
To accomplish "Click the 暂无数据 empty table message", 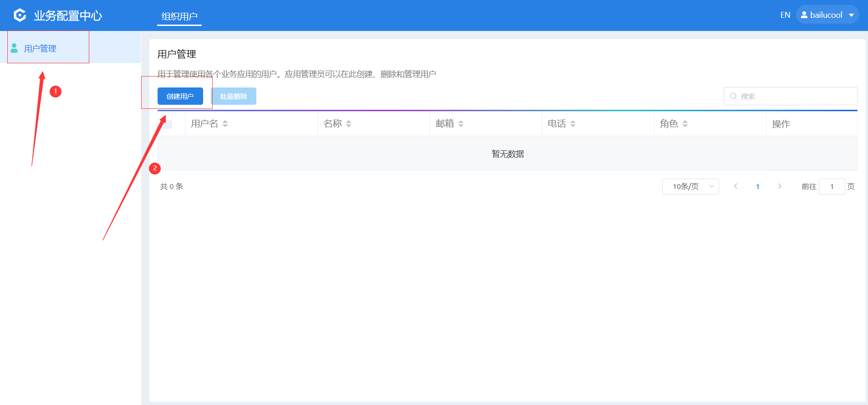I will tap(508, 154).
